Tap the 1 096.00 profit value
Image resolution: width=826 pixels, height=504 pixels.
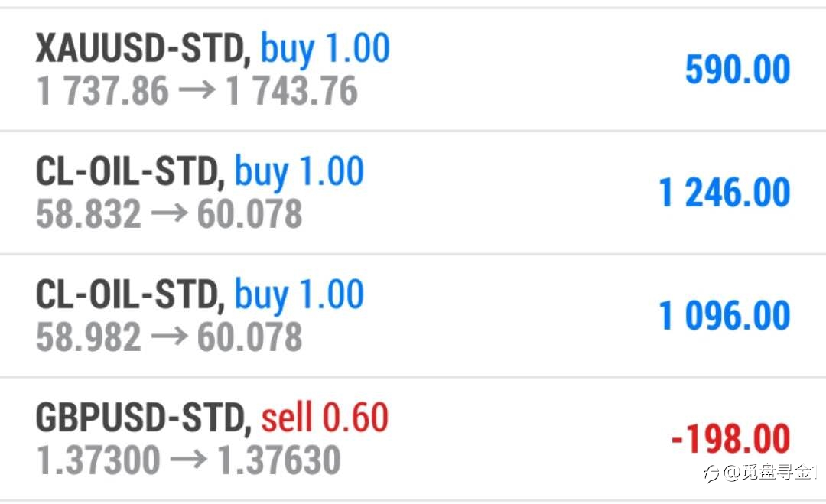pyautogui.click(x=725, y=316)
